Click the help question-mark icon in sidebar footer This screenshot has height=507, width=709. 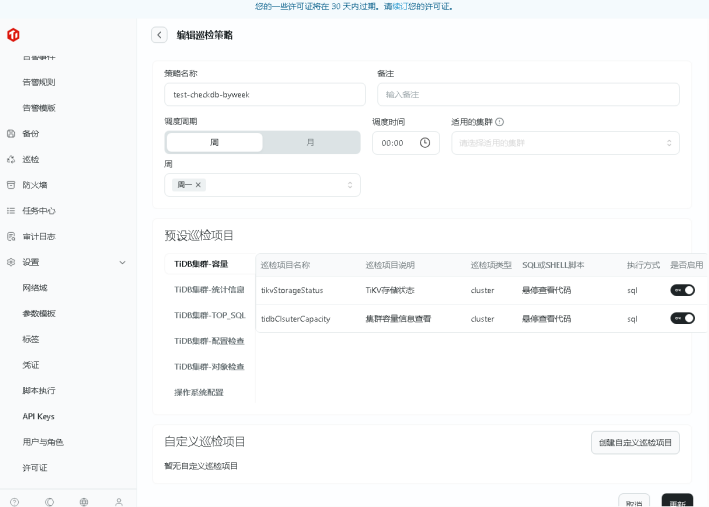click(14, 501)
